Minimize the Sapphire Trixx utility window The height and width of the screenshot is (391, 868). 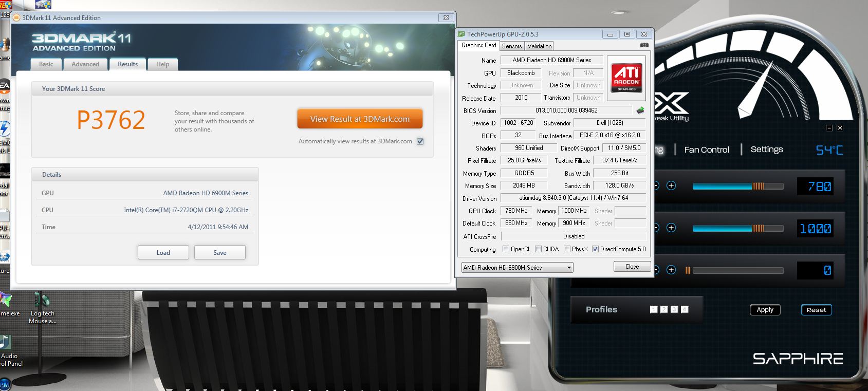(x=829, y=128)
